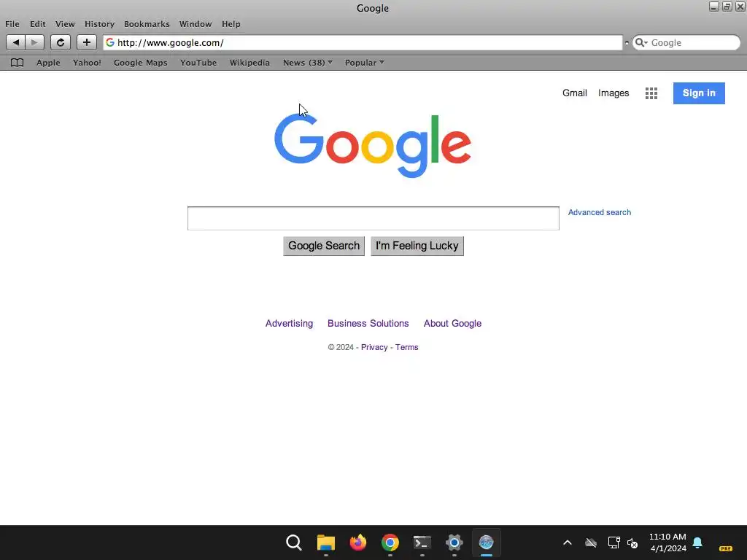Open the Privacy link

pyautogui.click(x=374, y=347)
